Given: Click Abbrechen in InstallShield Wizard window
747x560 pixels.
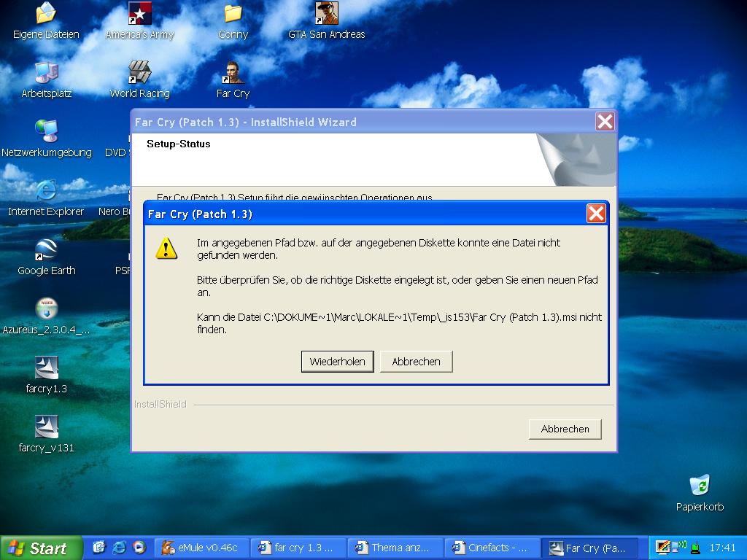Looking at the screenshot, I should point(565,429).
